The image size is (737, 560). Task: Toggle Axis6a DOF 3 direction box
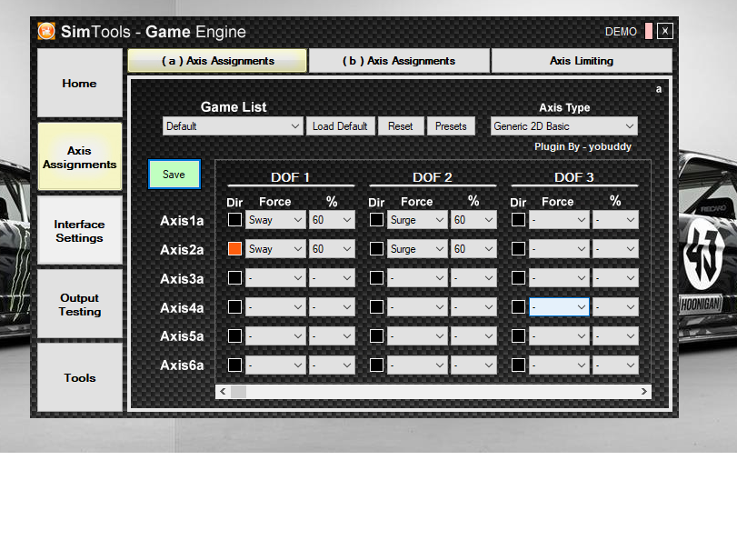518,365
